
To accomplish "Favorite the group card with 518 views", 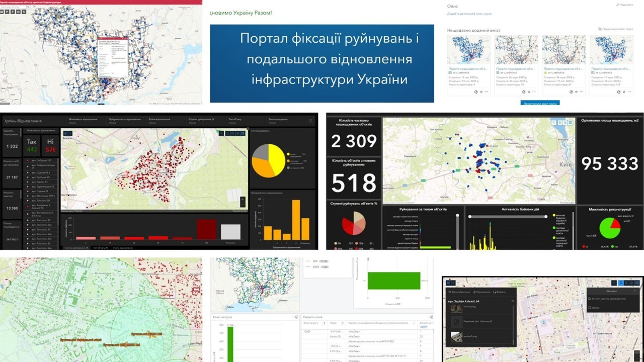I will pyautogui.click(x=624, y=92).
